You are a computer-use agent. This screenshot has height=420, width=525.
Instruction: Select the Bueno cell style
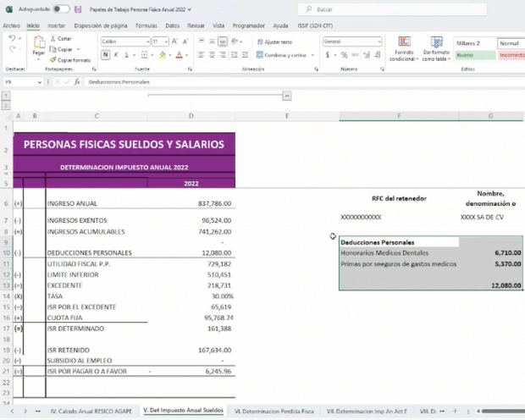point(475,55)
